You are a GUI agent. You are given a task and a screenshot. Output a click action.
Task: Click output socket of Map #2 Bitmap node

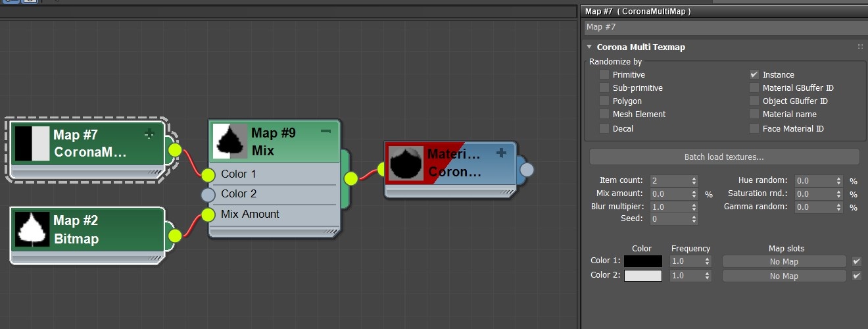(x=174, y=236)
